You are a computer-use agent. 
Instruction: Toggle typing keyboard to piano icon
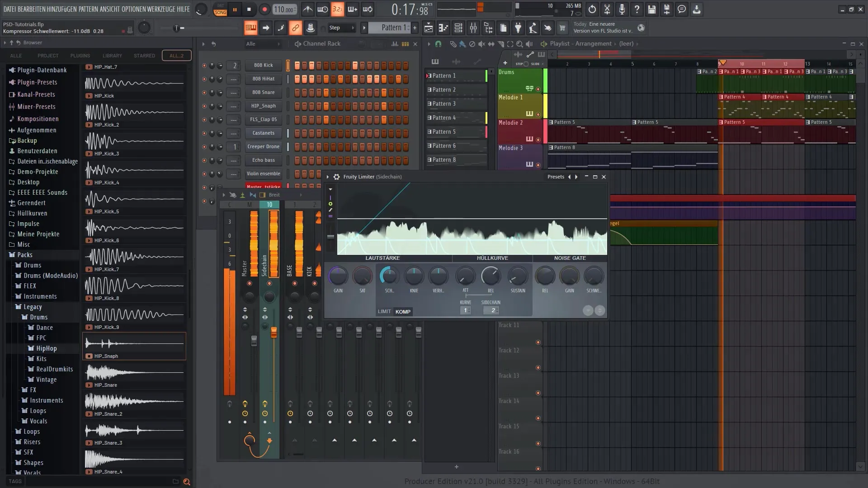coord(250,28)
